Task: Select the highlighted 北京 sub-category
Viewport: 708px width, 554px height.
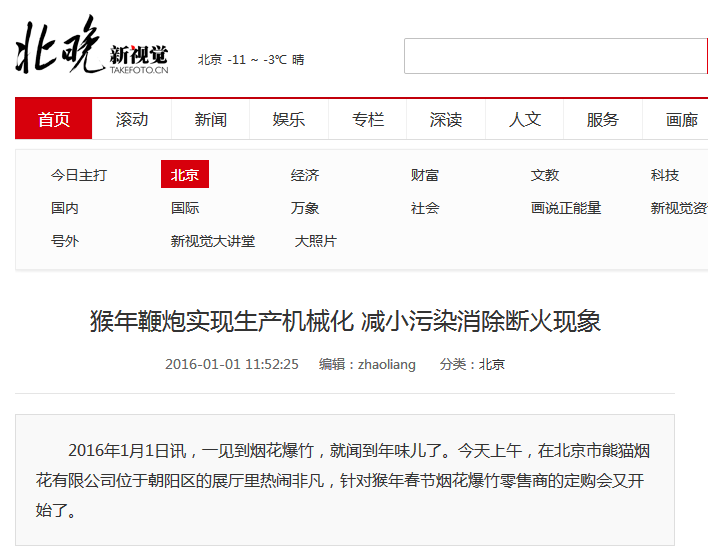Action: (x=185, y=175)
